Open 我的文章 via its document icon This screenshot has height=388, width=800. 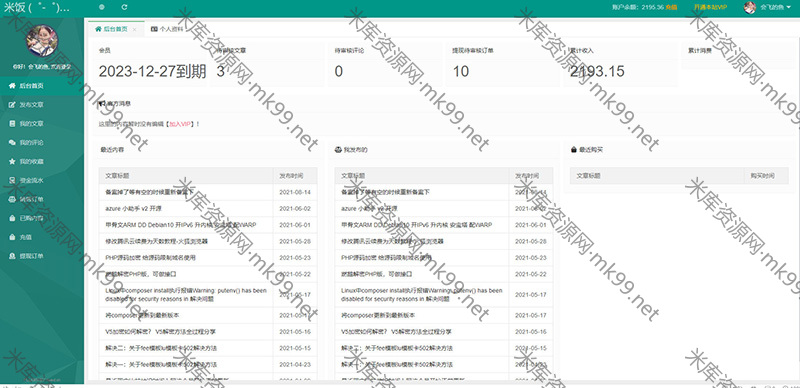12,124
